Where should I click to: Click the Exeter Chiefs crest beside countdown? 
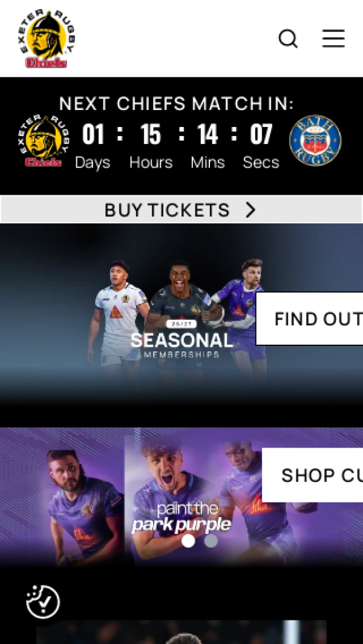(44, 141)
